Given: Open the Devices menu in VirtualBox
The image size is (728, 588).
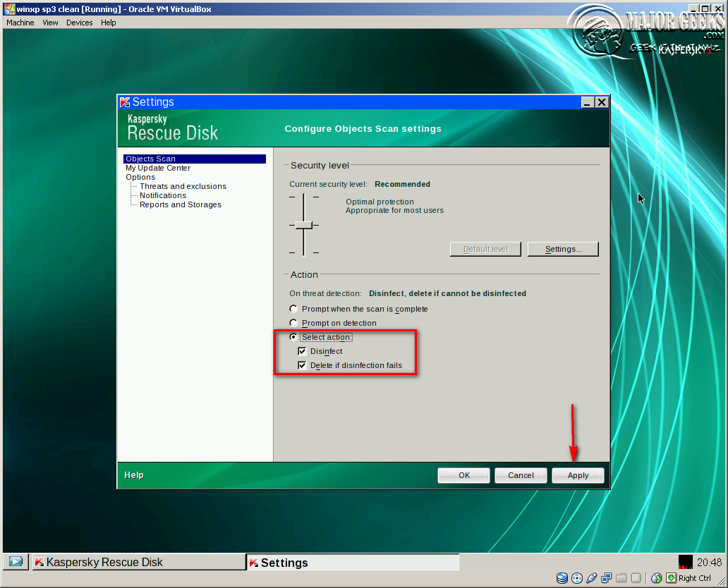Looking at the screenshot, I should click(x=79, y=22).
